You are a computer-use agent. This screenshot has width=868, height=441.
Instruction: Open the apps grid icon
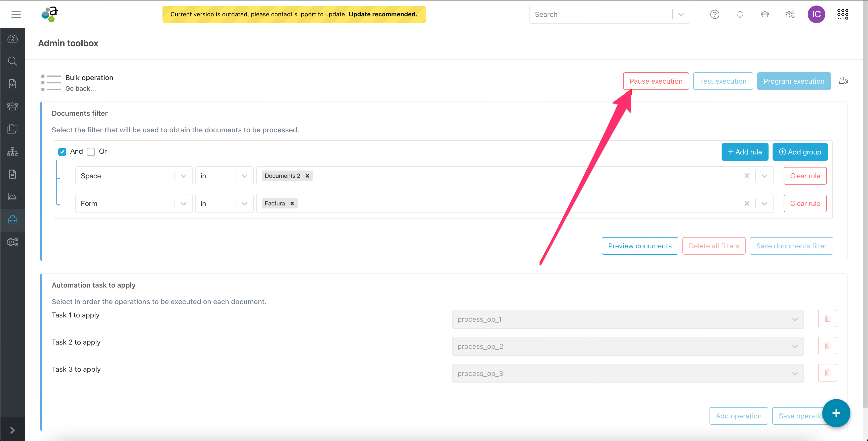[x=842, y=14]
